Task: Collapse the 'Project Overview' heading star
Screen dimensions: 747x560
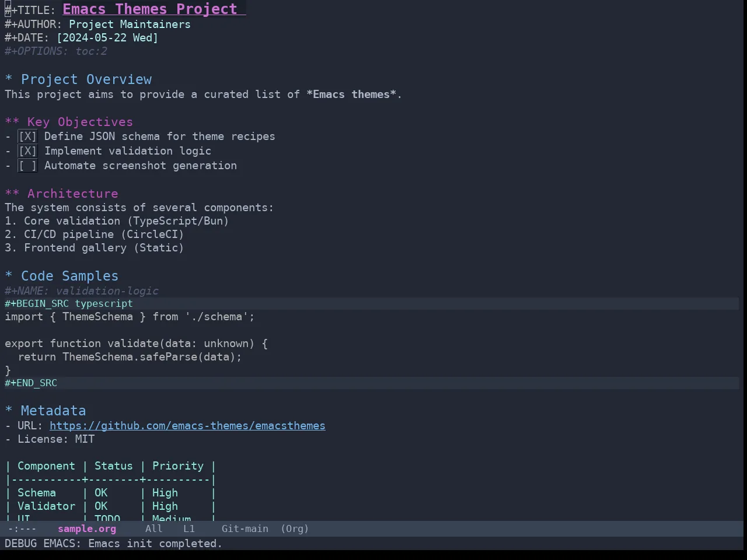Action: pos(9,79)
